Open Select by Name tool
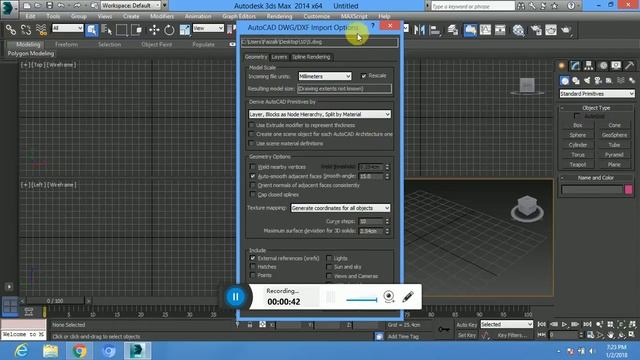The height and width of the screenshot is (360, 640). point(107,30)
